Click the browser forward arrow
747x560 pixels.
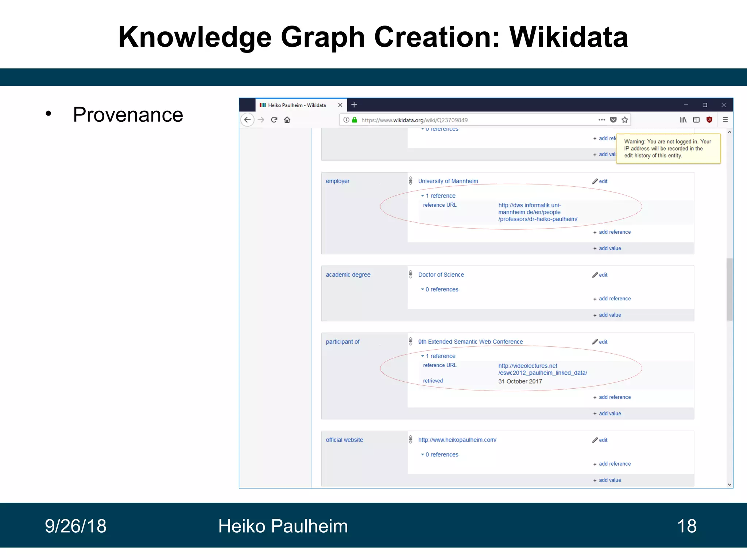point(261,120)
